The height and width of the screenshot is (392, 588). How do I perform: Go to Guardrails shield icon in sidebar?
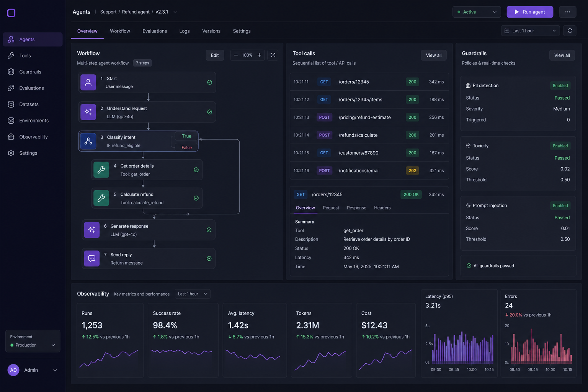coord(11,72)
